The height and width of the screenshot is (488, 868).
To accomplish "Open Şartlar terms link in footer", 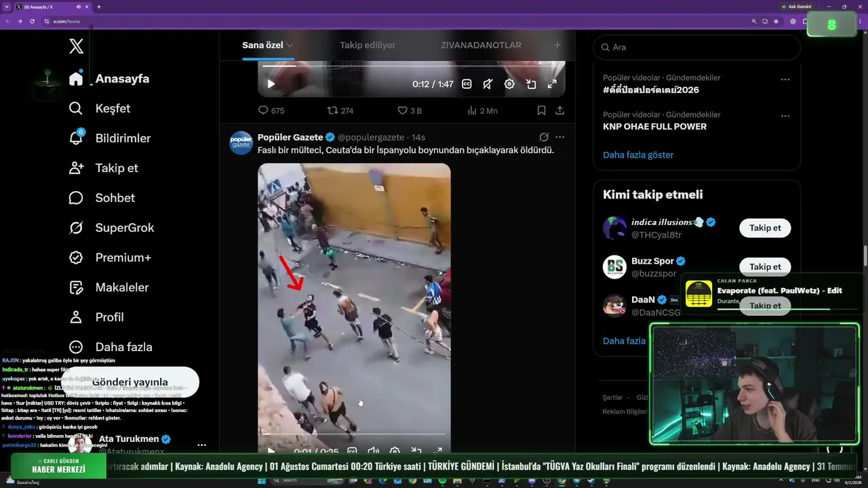I will coord(612,397).
